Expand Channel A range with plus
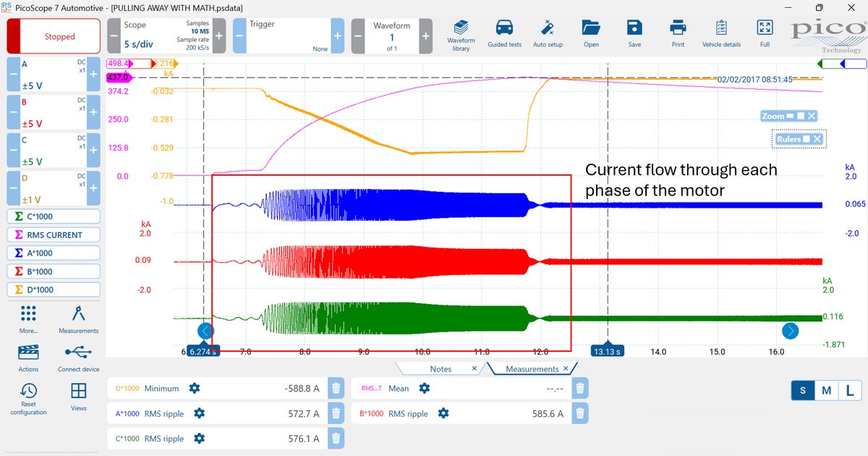 [x=93, y=75]
